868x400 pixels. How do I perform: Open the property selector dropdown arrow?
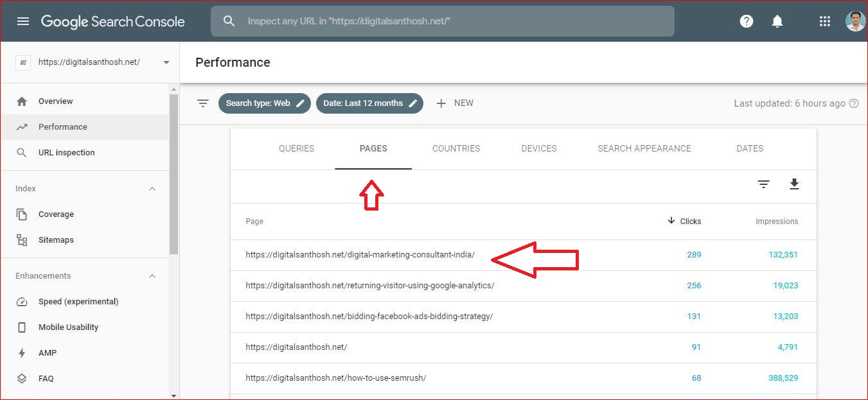pos(166,62)
